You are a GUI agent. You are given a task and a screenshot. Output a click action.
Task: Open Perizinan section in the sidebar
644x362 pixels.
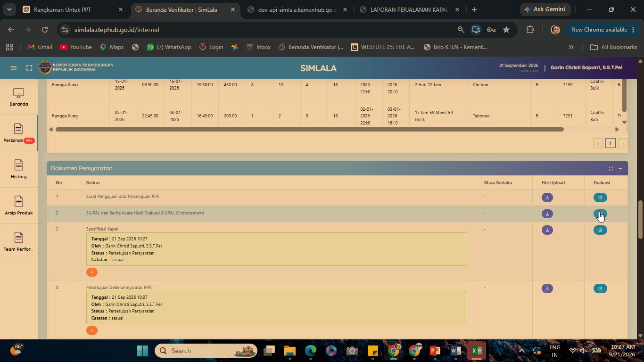[x=19, y=133]
